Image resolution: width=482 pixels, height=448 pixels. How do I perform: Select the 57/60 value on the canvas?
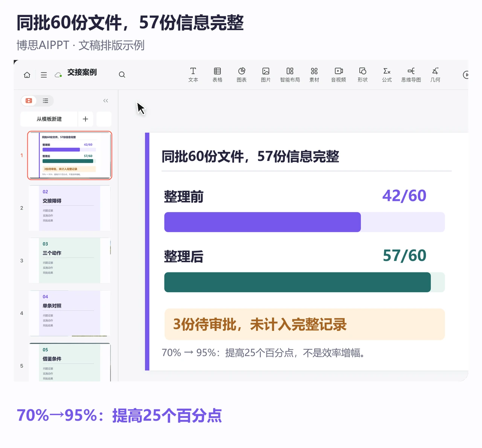coord(404,255)
